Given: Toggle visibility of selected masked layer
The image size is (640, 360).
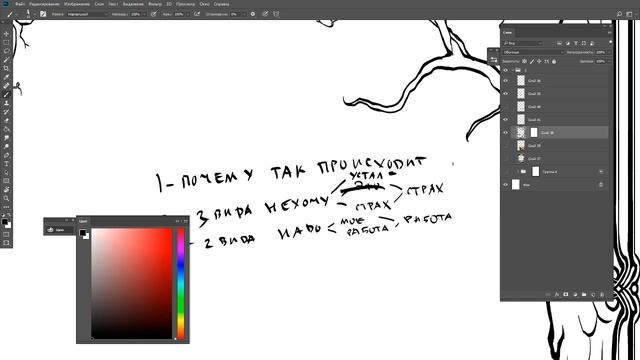Looking at the screenshot, I should (506, 133).
